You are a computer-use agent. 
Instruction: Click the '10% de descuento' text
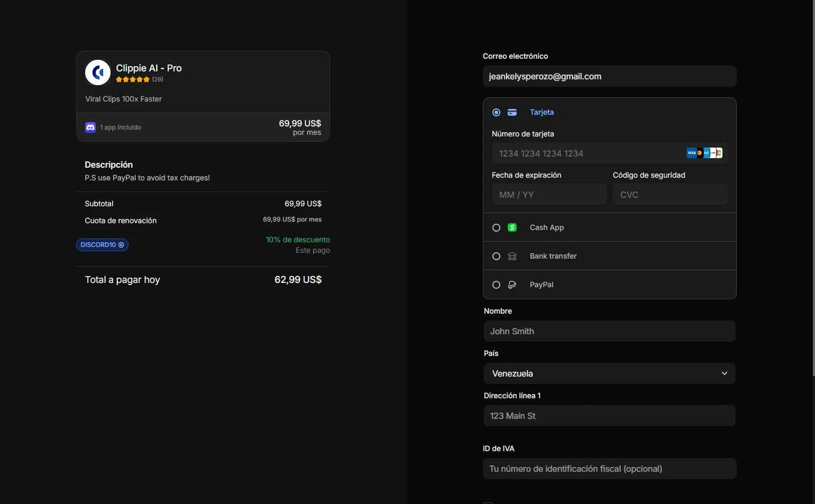tap(298, 240)
